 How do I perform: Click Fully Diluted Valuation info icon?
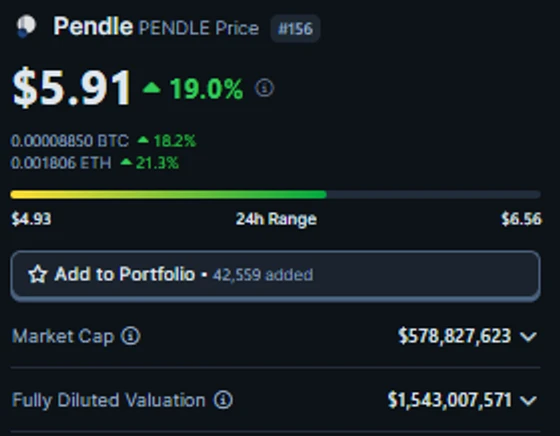[223, 400]
